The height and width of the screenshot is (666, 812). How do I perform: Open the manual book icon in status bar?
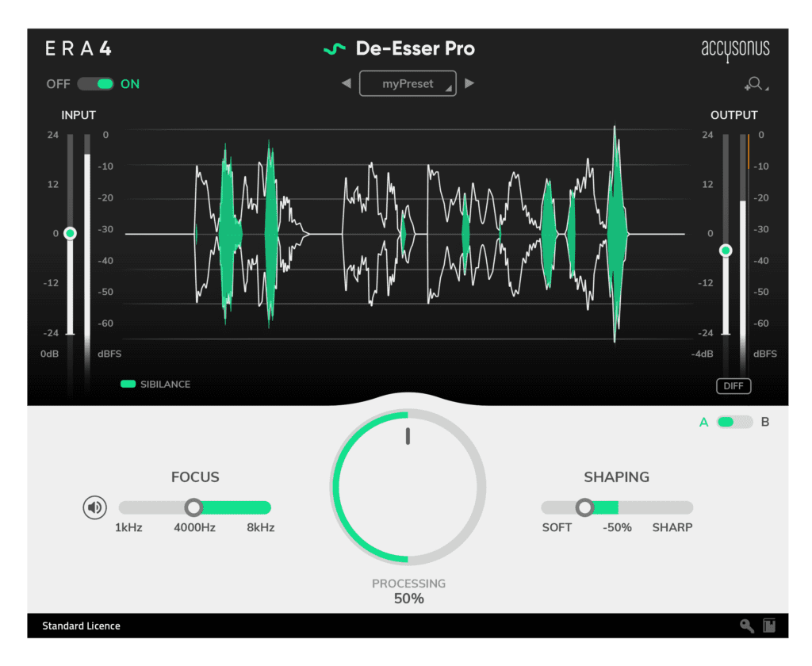tap(769, 626)
